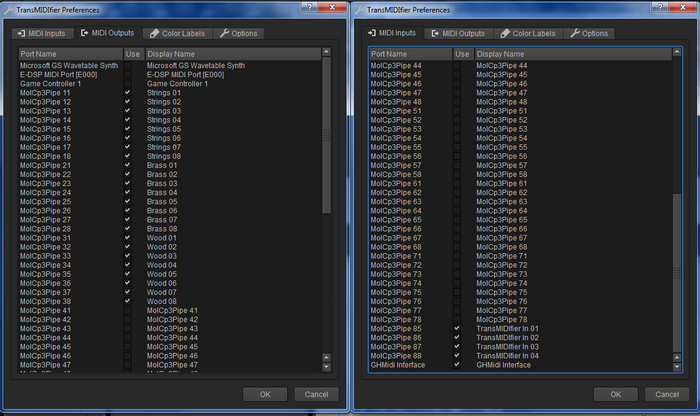The height and width of the screenshot is (416, 700).
Task: Click Display Name column header in left window
Action: coord(233,54)
